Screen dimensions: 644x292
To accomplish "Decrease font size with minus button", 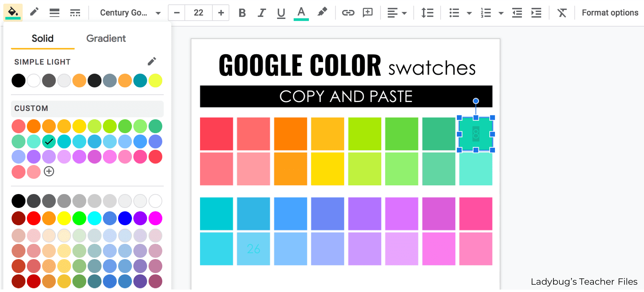I will coord(177,13).
